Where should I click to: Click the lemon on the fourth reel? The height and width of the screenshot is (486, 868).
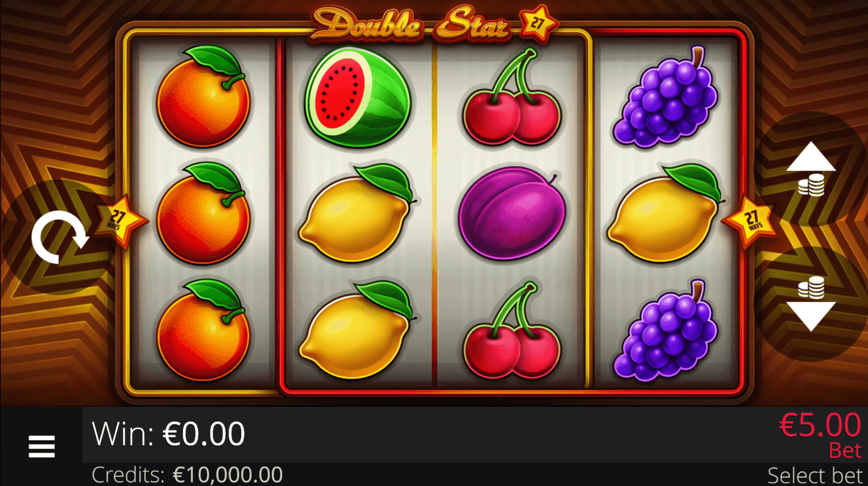point(665,213)
